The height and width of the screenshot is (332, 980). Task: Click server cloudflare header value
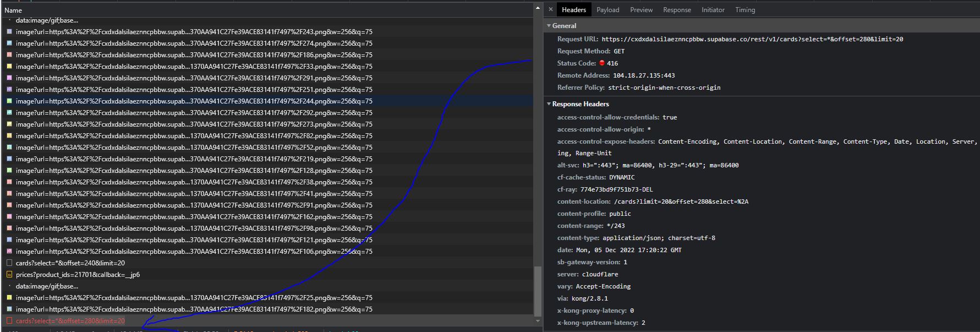coord(600,274)
